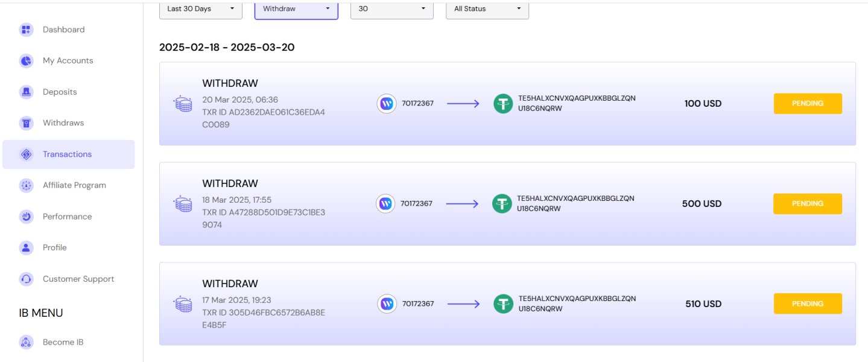
Task: Click the Deposits icon in sidebar
Action: click(26, 92)
